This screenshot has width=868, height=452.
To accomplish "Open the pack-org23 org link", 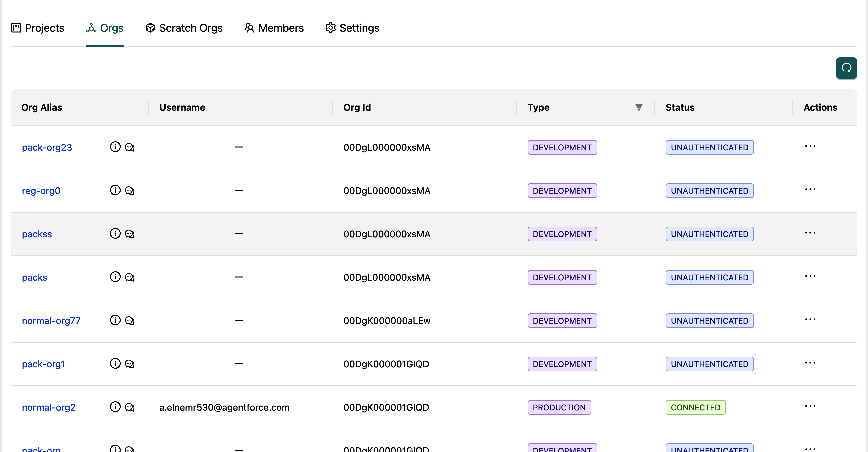I will coord(47,147).
